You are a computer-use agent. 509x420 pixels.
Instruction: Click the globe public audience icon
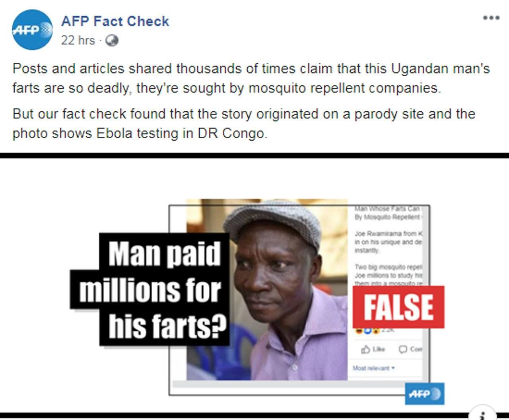112,41
